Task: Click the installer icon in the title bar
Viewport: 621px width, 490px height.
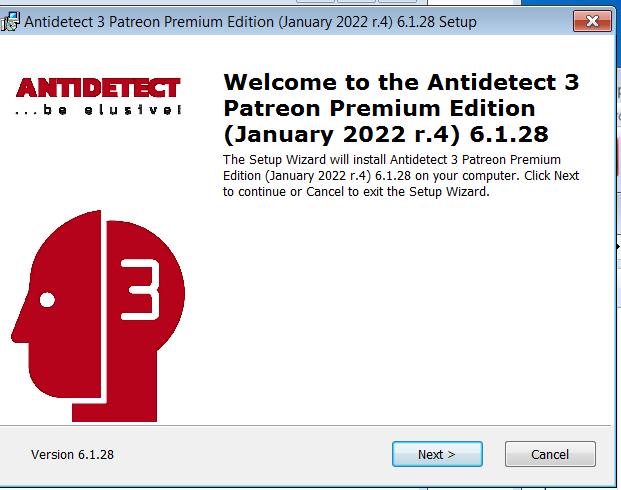Action: pyautogui.click(x=9, y=21)
